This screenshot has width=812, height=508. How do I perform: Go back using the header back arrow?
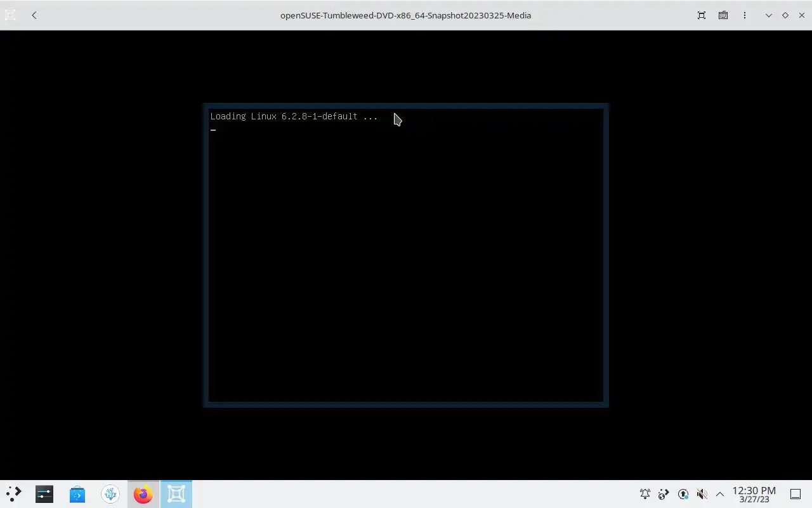[x=34, y=15]
